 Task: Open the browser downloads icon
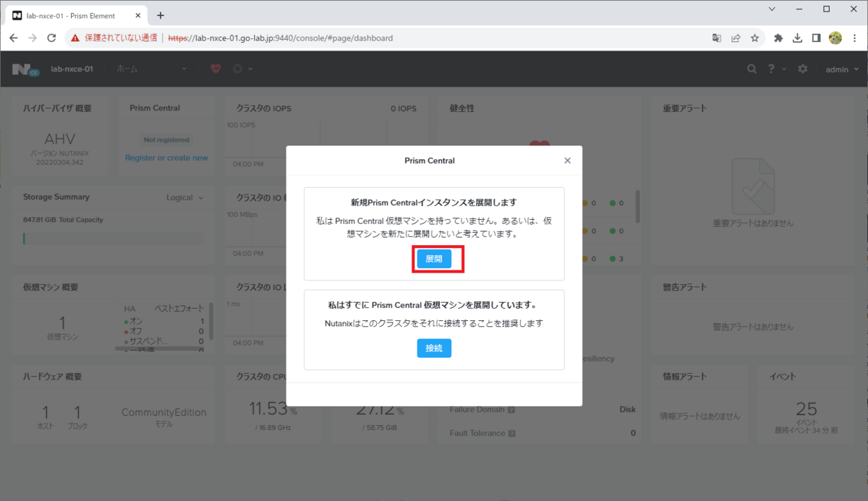(797, 38)
